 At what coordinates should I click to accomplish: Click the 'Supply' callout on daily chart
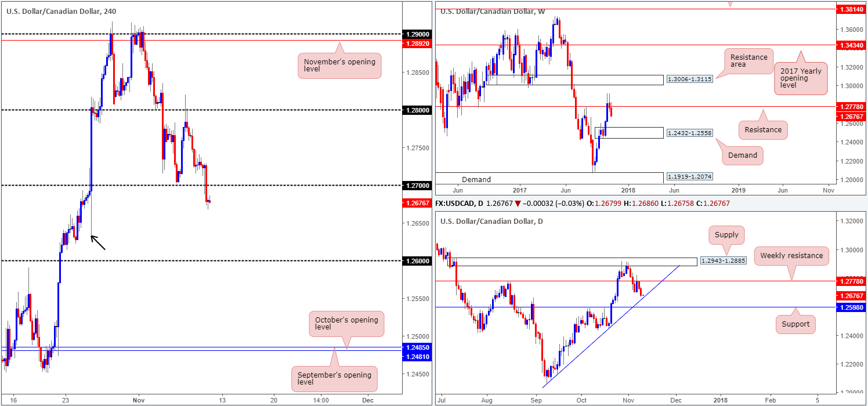coord(726,235)
